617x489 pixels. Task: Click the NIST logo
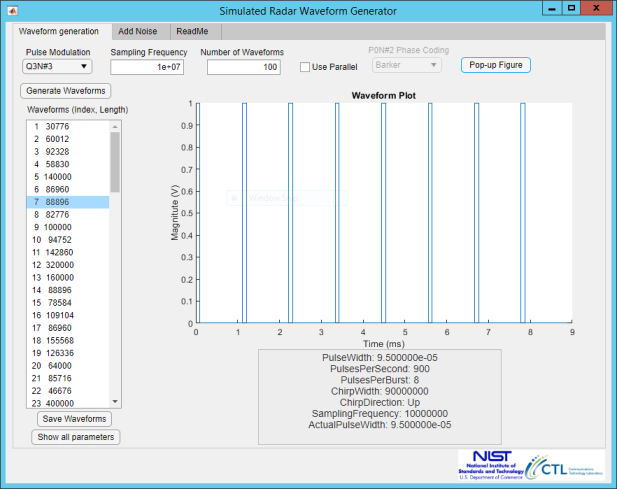pos(491,465)
